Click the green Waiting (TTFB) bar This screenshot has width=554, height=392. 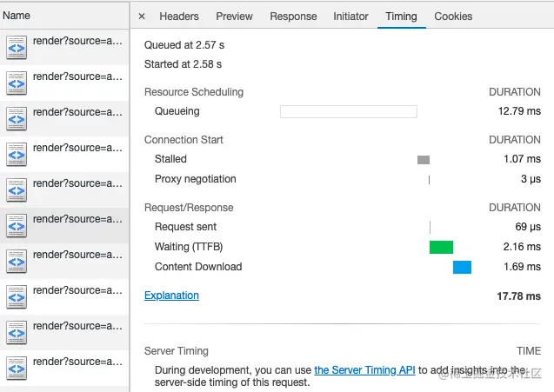(x=441, y=247)
